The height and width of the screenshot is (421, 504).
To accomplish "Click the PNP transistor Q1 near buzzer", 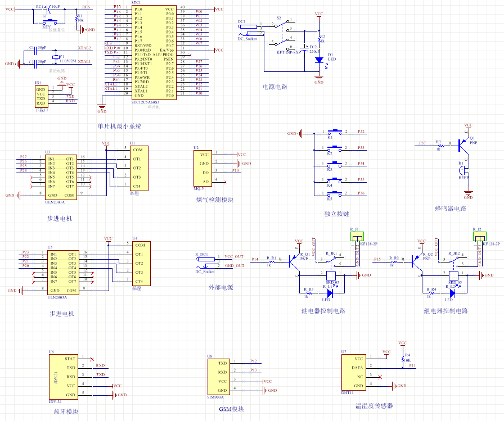I will 465,144.
